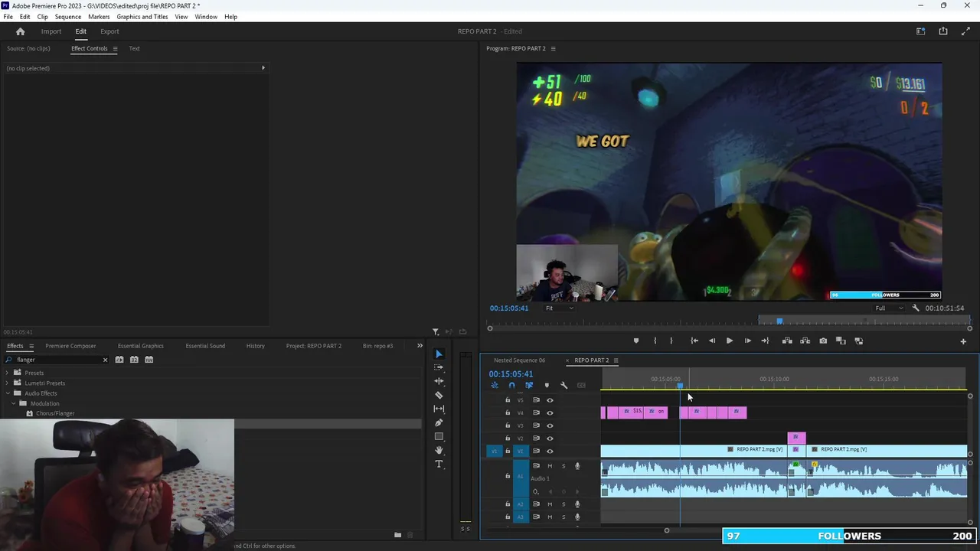Click Go to Out point button
This screenshot has width=980, height=551.
765,341
